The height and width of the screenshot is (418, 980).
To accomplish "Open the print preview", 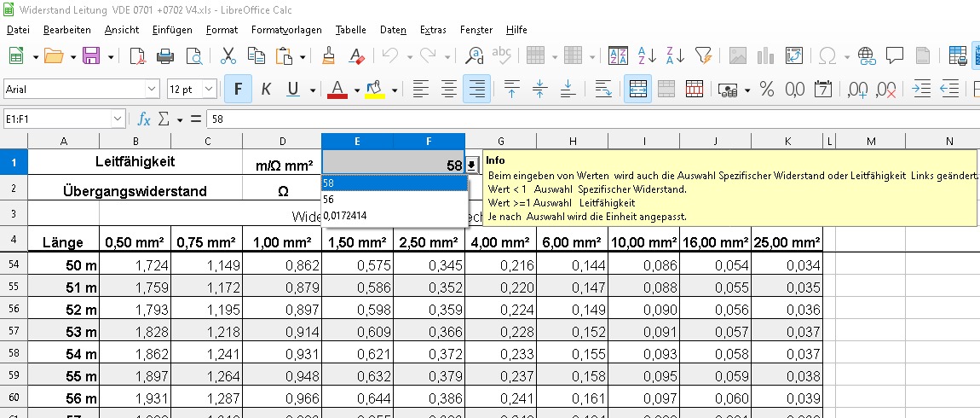I will [194, 56].
